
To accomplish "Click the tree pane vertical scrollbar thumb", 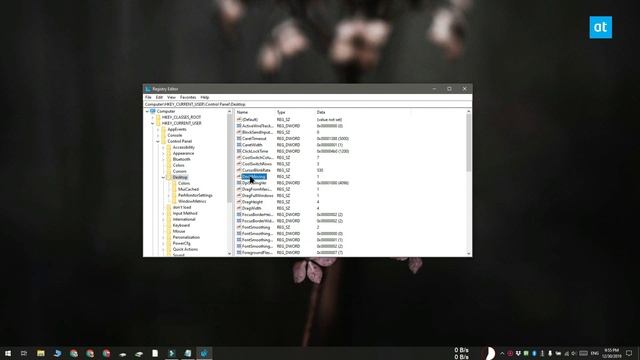I will (229, 159).
